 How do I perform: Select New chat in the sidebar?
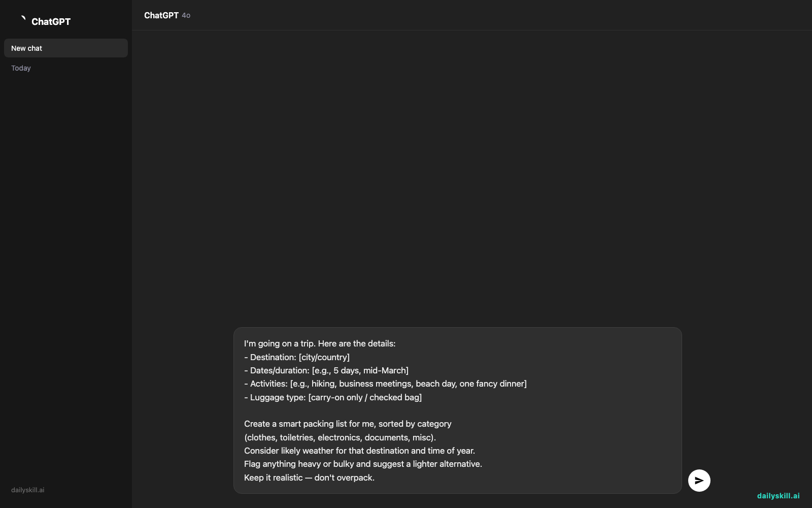click(x=66, y=48)
